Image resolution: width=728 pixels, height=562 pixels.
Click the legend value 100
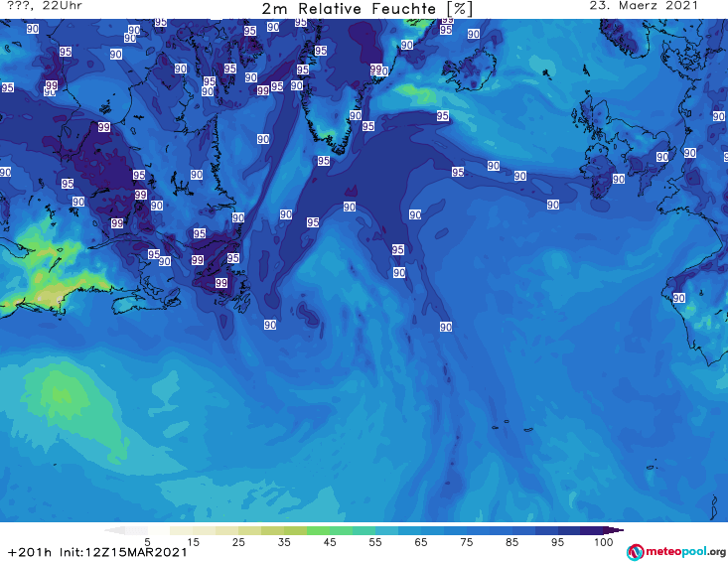tap(604, 542)
